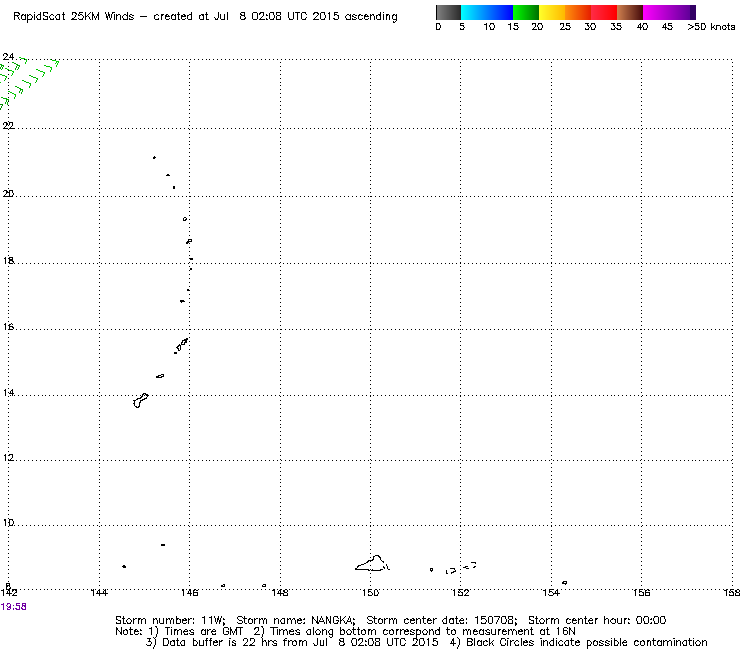Click the latitude label 14
This screenshot has width=740, height=650.
click(x=8, y=393)
